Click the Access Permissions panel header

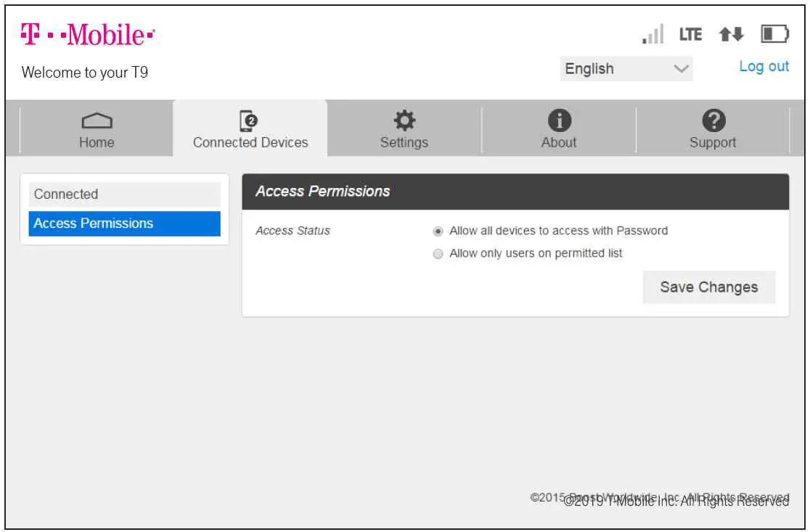click(x=515, y=192)
